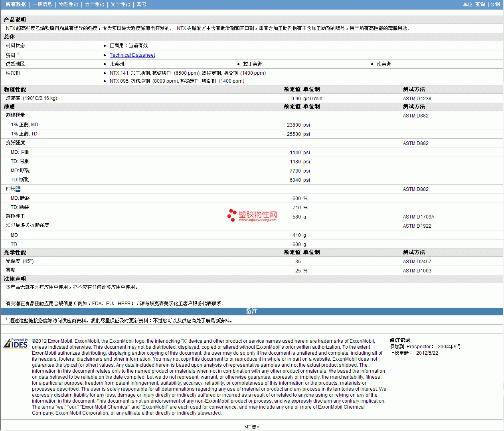
Task: Click 拉丁美洲 availability region
Action: tap(253, 64)
